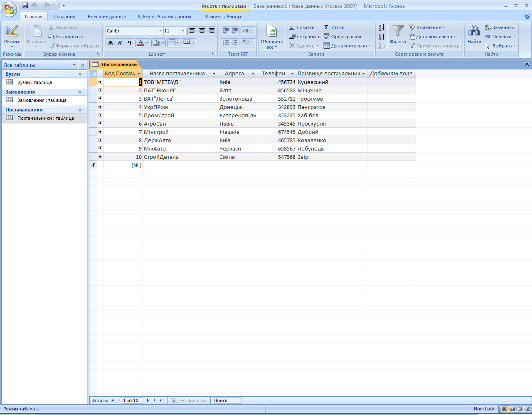Open the Телефон column filter arrow
This screenshot has width=532, height=415.
click(292, 74)
